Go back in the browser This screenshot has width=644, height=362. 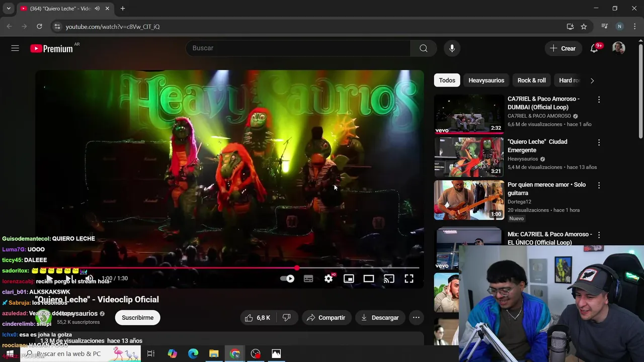pos(9,27)
